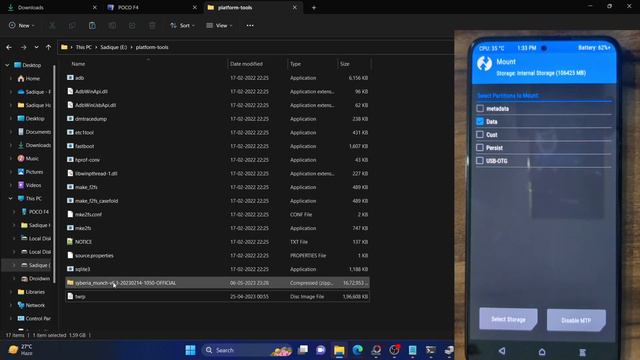This screenshot has height=360, width=640.
Task: Expand the POCO F4 device node
Action: 14,212
